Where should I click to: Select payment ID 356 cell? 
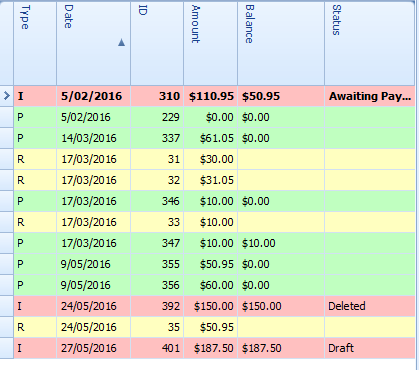157,285
